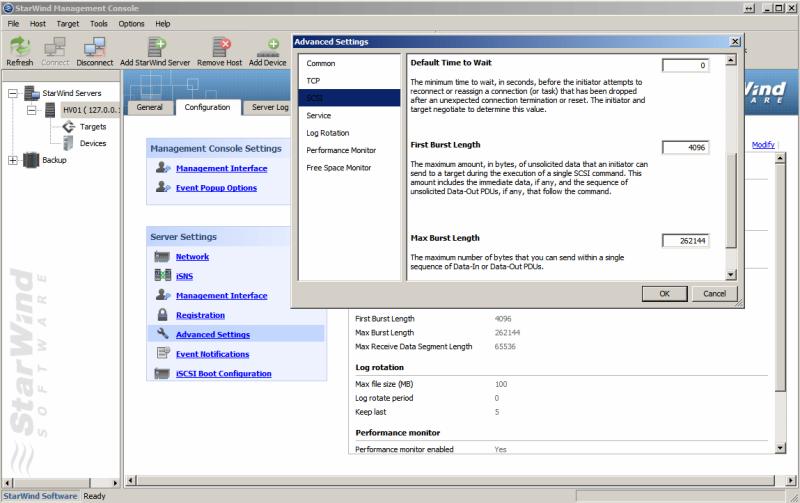Click the First Burst Length field
This screenshot has height=503, width=800.
click(x=685, y=147)
